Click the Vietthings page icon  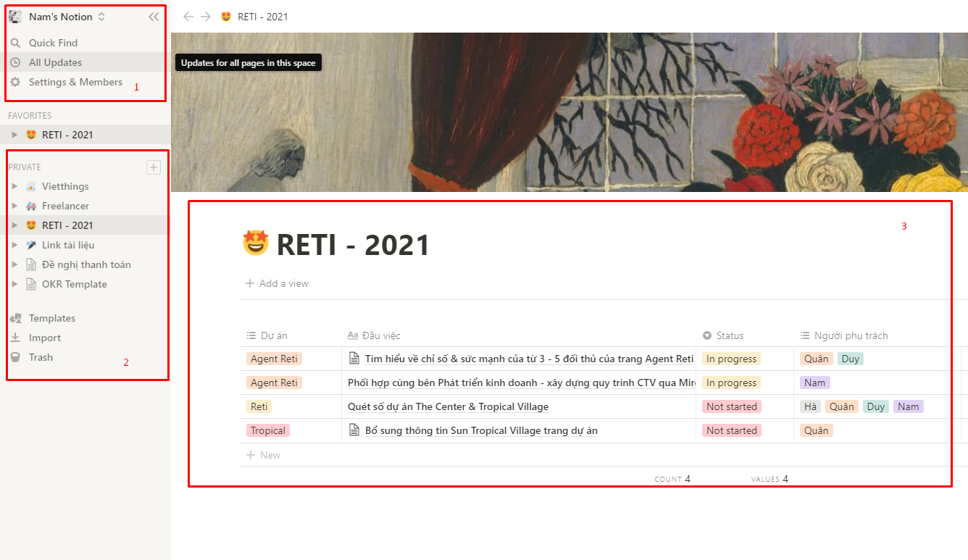pos(30,186)
